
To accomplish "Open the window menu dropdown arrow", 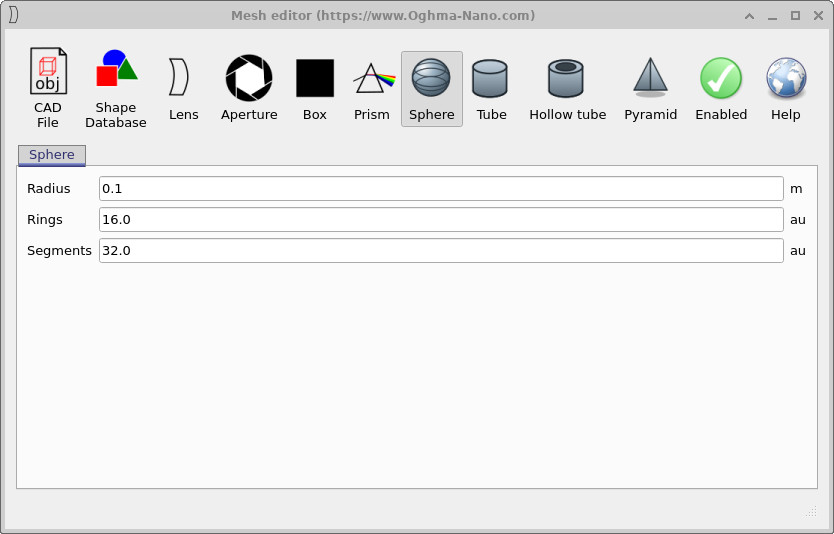I will click(x=749, y=16).
